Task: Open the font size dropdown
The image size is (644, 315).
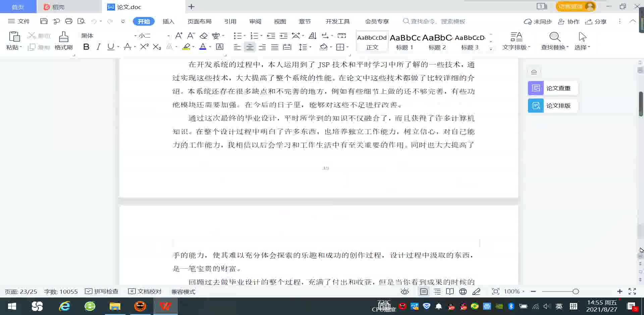Action: [168, 36]
